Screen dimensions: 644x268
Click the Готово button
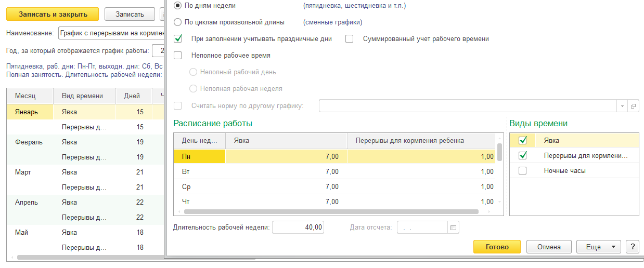(497, 247)
